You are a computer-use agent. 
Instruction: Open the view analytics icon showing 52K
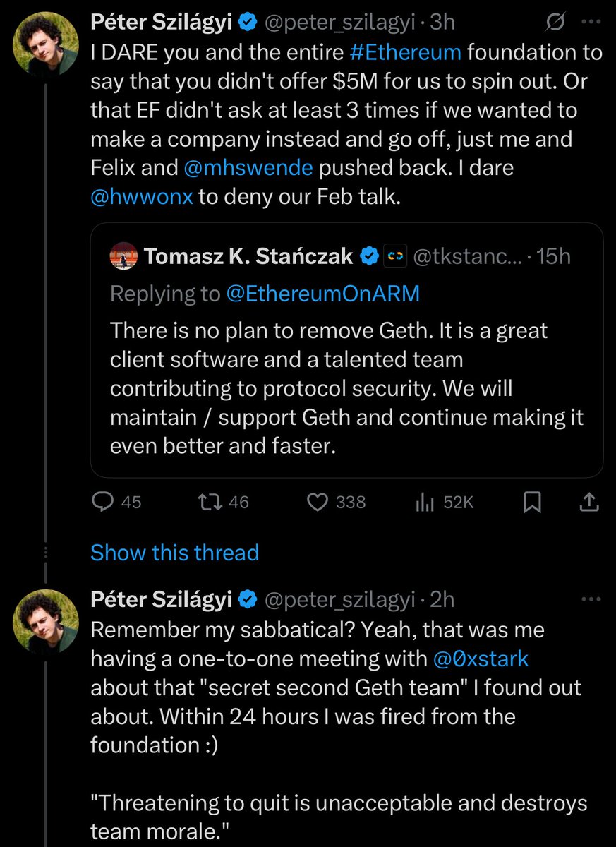(x=424, y=502)
